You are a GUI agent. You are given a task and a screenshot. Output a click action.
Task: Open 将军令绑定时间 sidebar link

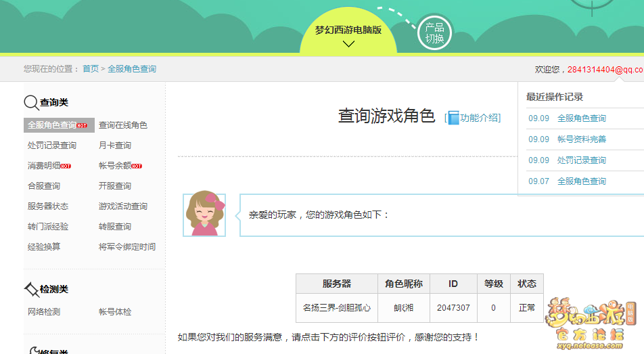point(127,246)
